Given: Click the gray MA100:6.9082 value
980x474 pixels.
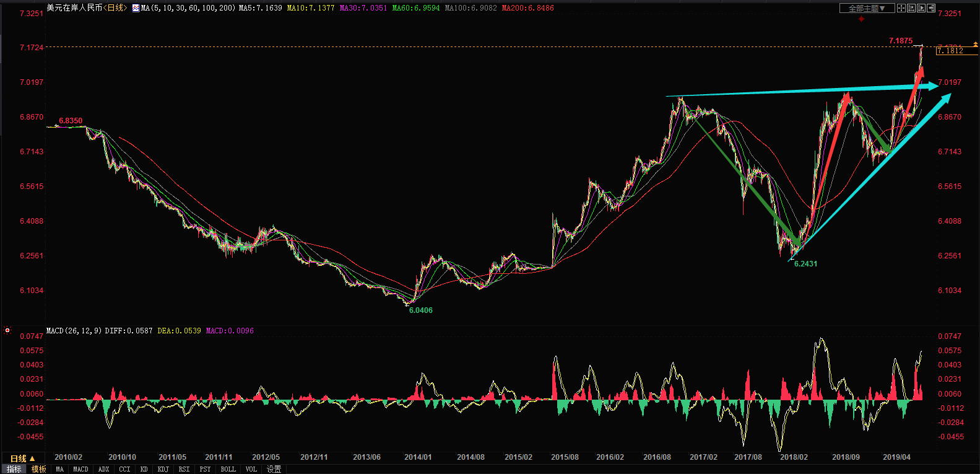Looking at the screenshot, I should (x=471, y=8).
